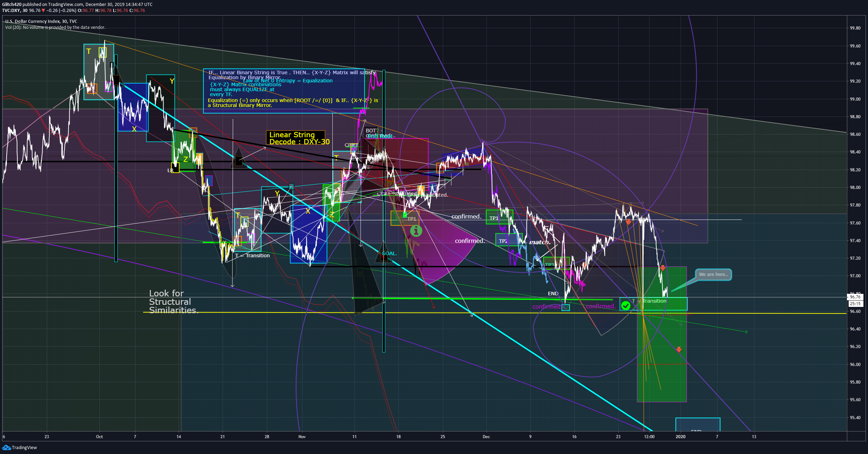Click the 95.40 price axis label
The image size is (868, 454).
855,417
